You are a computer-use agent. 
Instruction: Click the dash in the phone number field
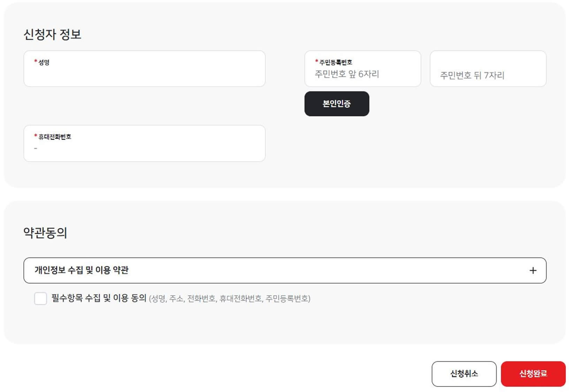(35, 148)
